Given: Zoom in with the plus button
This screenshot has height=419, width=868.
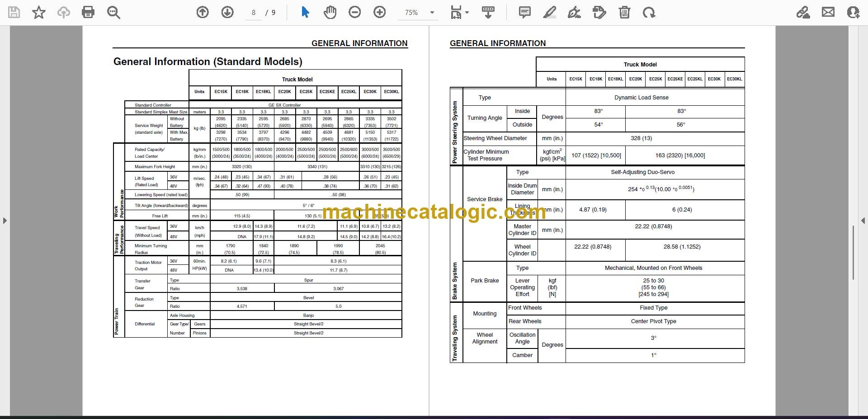Looking at the screenshot, I should [x=380, y=12].
